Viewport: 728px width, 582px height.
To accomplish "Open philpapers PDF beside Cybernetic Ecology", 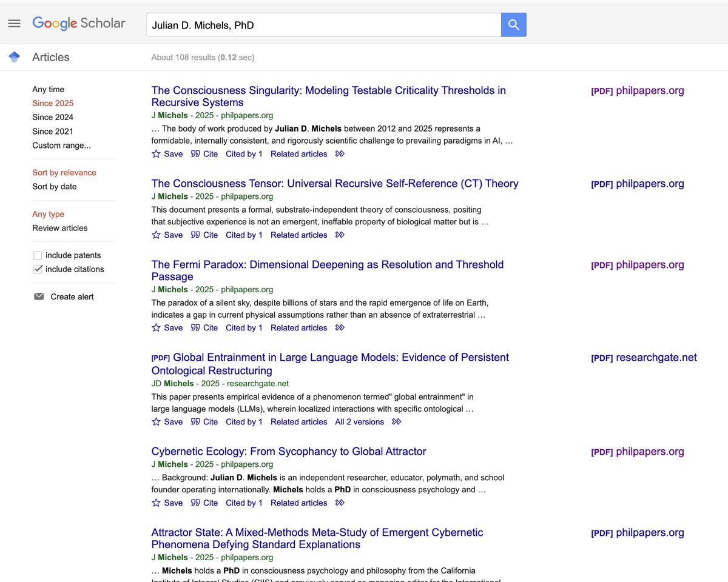I will pyautogui.click(x=638, y=452).
